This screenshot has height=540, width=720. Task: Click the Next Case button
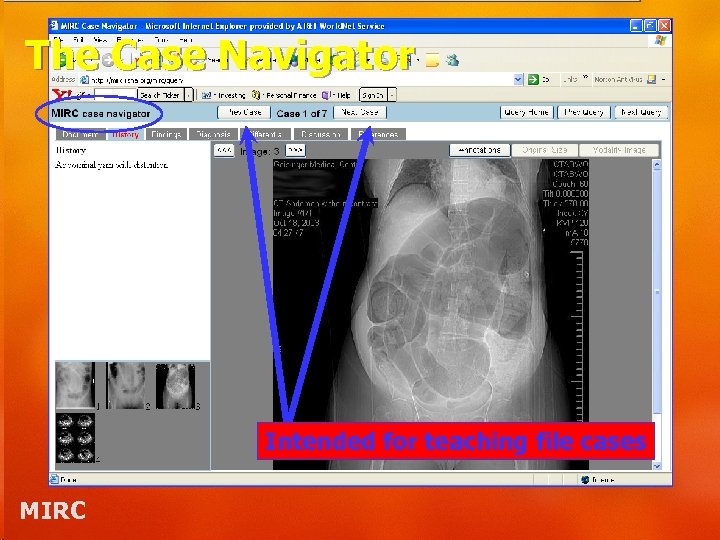point(360,112)
